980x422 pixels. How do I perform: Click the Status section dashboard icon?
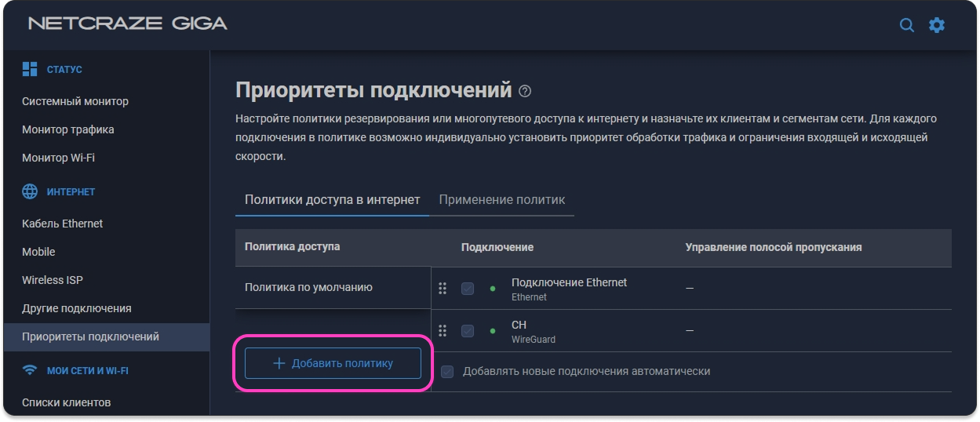[x=30, y=69]
